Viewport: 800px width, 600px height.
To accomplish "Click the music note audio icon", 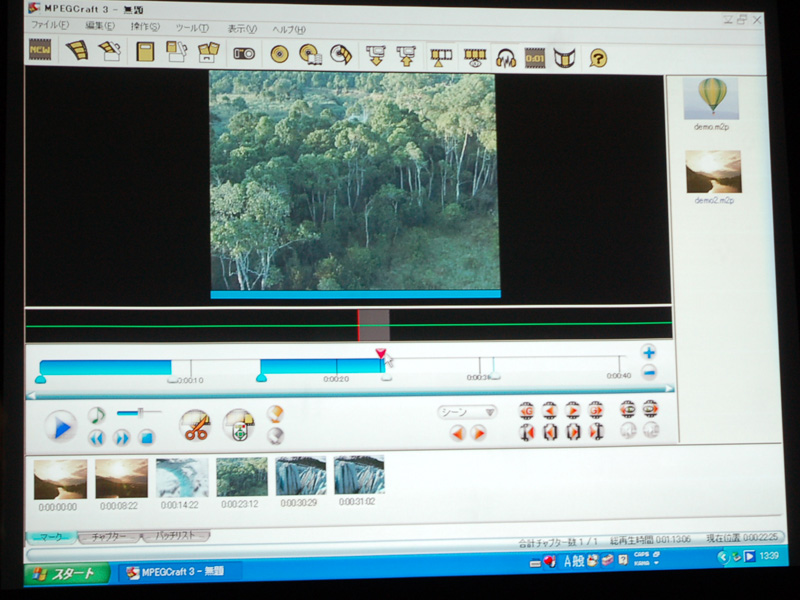I will click(96, 414).
